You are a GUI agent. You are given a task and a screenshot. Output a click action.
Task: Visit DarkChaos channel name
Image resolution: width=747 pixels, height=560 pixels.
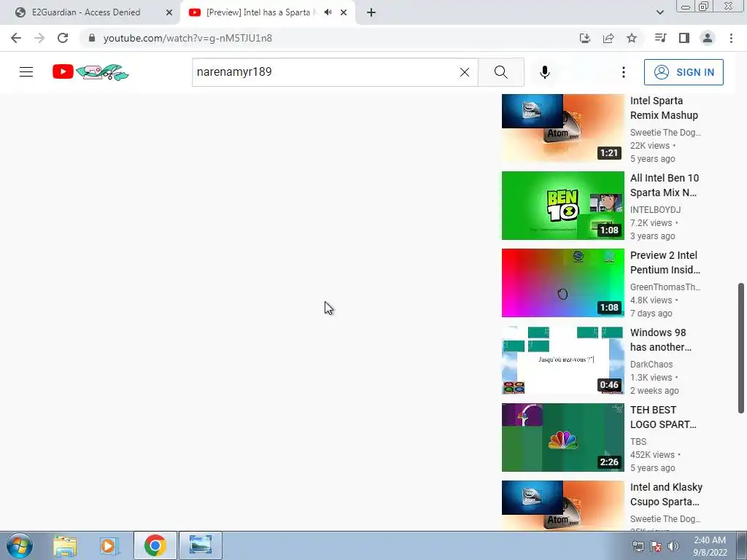coord(651,365)
